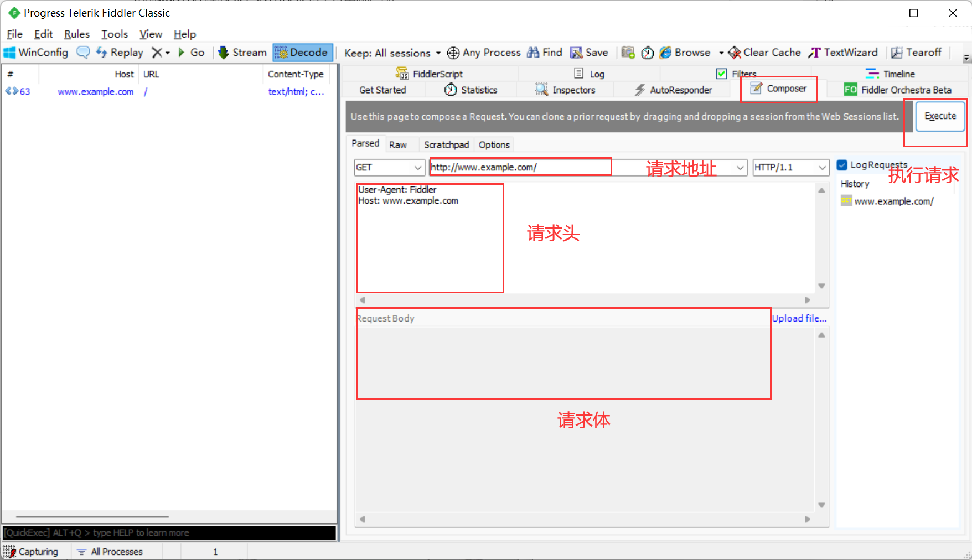The width and height of the screenshot is (972, 560).
Task: Click request body scroll-right arrow
Action: pyautogui.click(x=808, y=519)
